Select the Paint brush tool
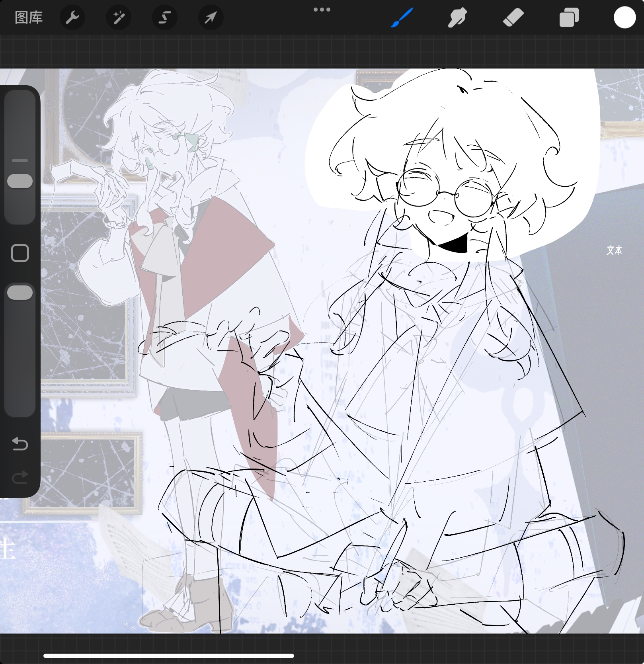 (x=402, y=18)
